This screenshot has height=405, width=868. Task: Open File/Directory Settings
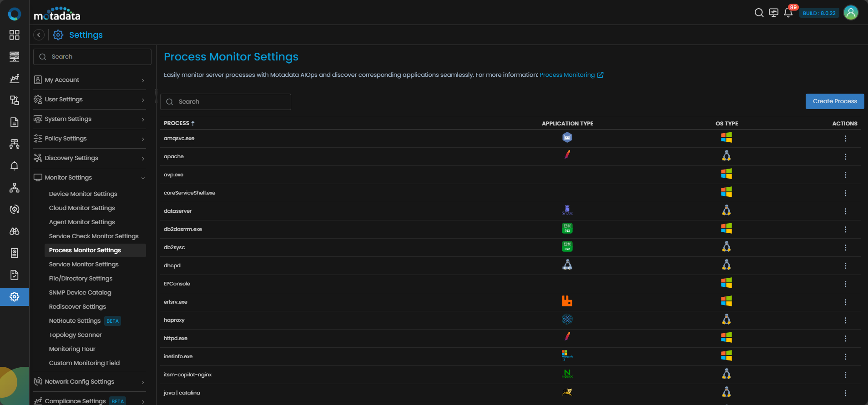coord(81,279)
